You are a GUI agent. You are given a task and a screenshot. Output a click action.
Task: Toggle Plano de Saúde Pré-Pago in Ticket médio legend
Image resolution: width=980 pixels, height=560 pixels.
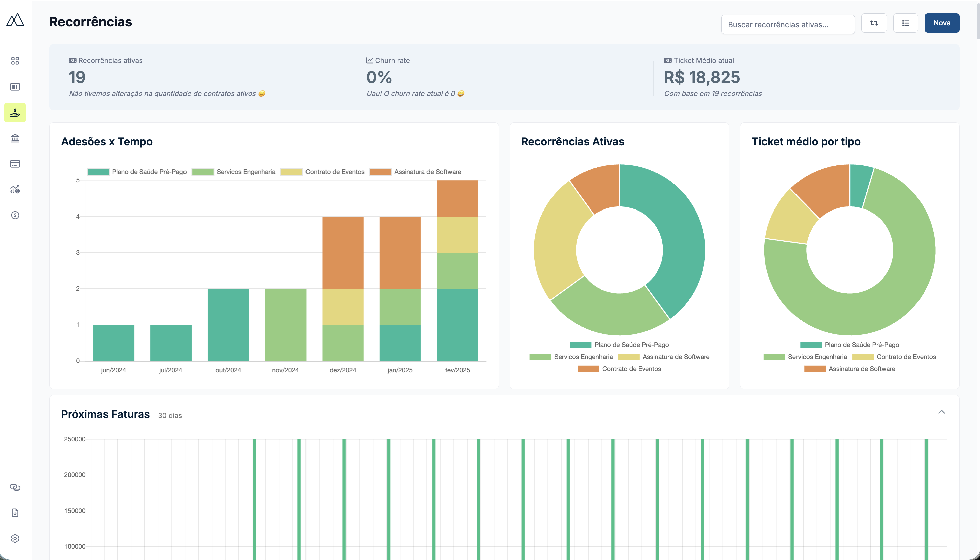pos(850,345)
